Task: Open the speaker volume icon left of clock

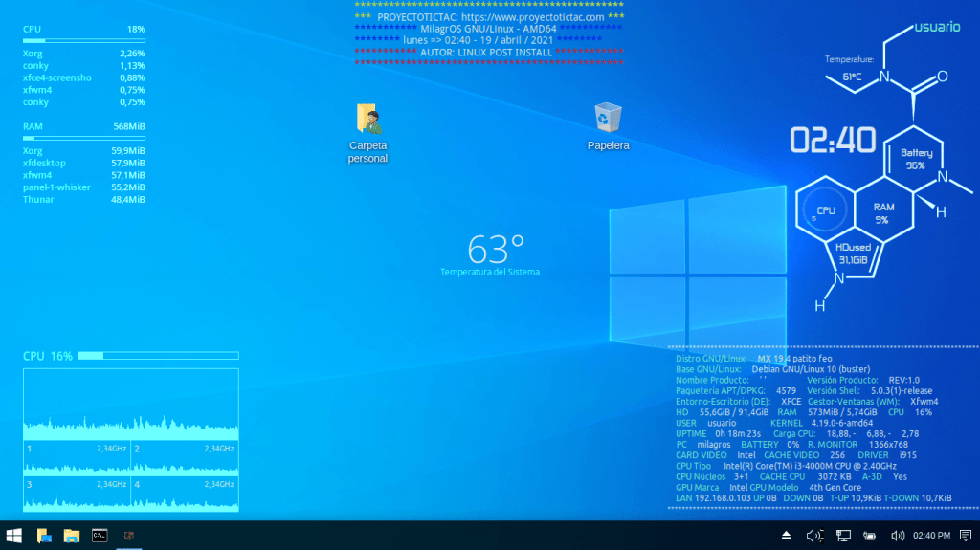Action: (x=898, y=536)
